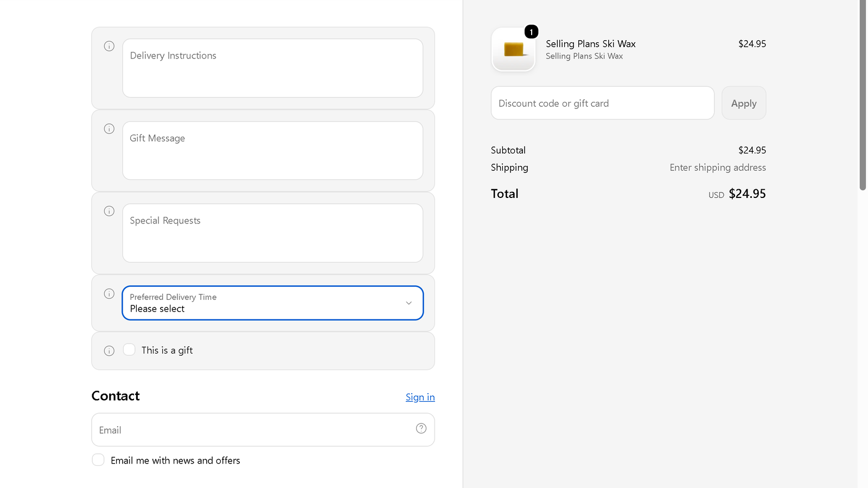Click into the Special Requests text area
This screenshot has height=488, width=868.
tap(273, 233)
